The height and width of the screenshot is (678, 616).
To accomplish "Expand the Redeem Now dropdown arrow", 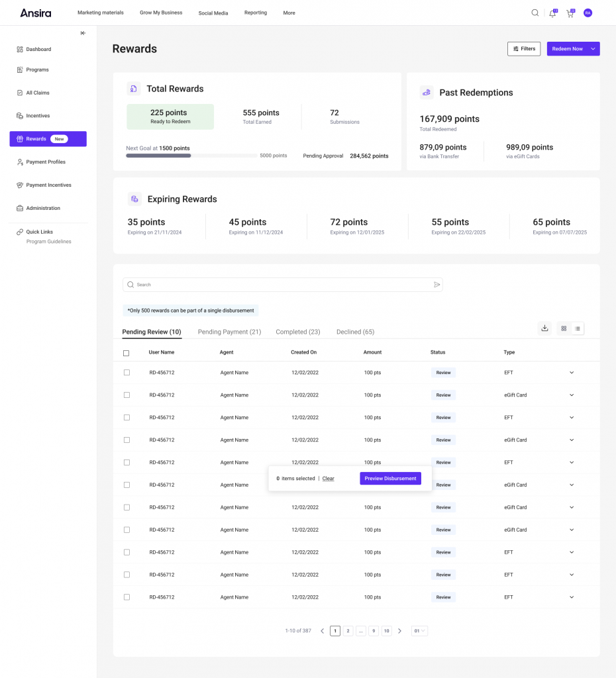I will pos(593,49).
